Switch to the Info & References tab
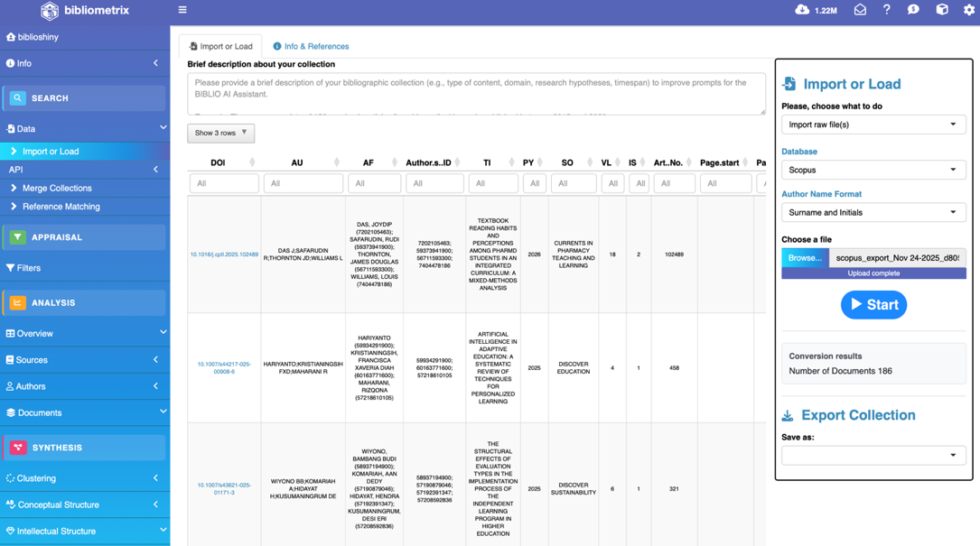Viewport: 980px width, 546px height. pyautogui.click(x=311, y=46)
